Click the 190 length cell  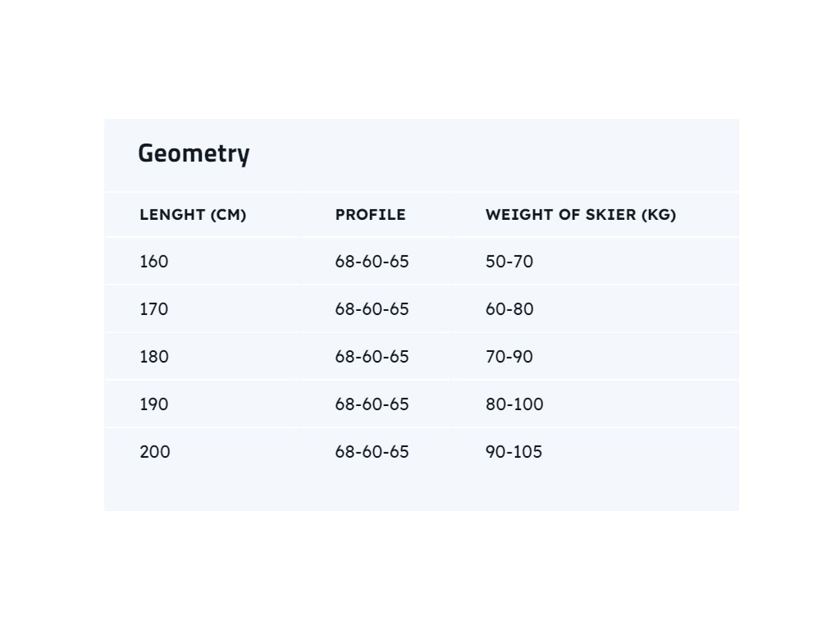[154, 404]
